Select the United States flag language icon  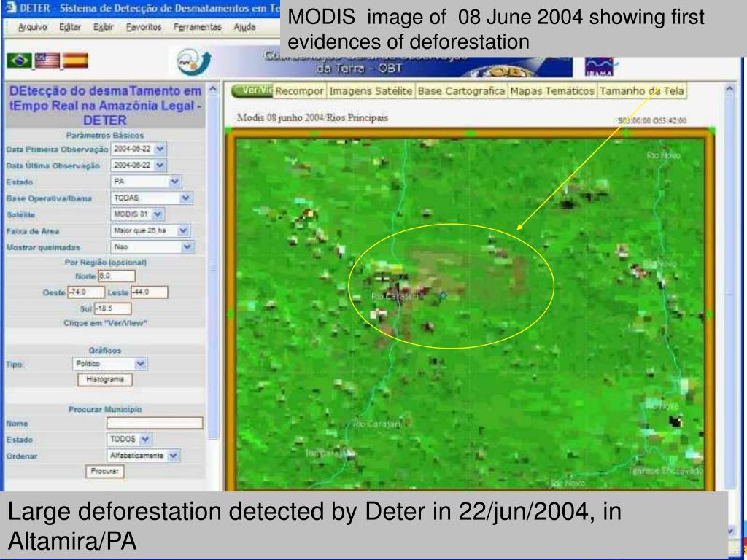pyautogui.click(x=47, y=61)
